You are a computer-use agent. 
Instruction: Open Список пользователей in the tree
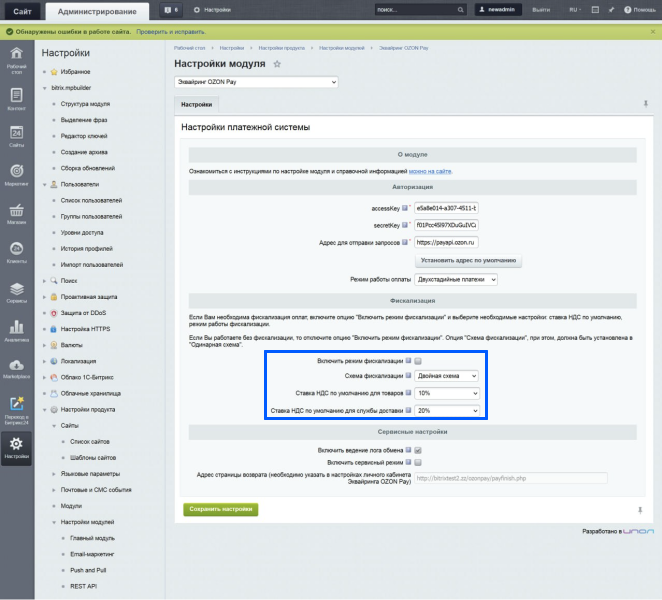click(x=91, y=201)
